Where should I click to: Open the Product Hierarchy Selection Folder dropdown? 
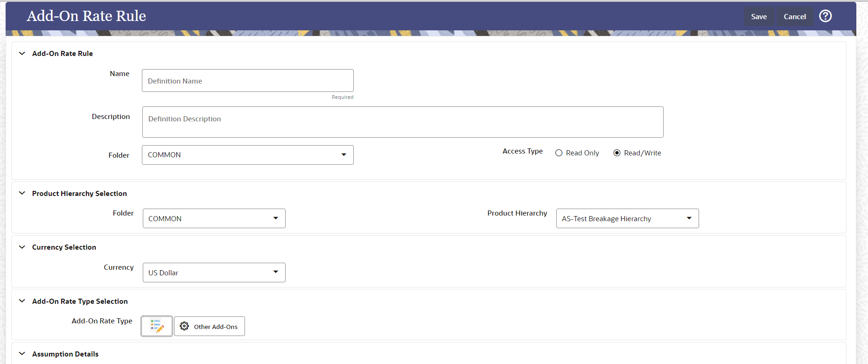214,218
